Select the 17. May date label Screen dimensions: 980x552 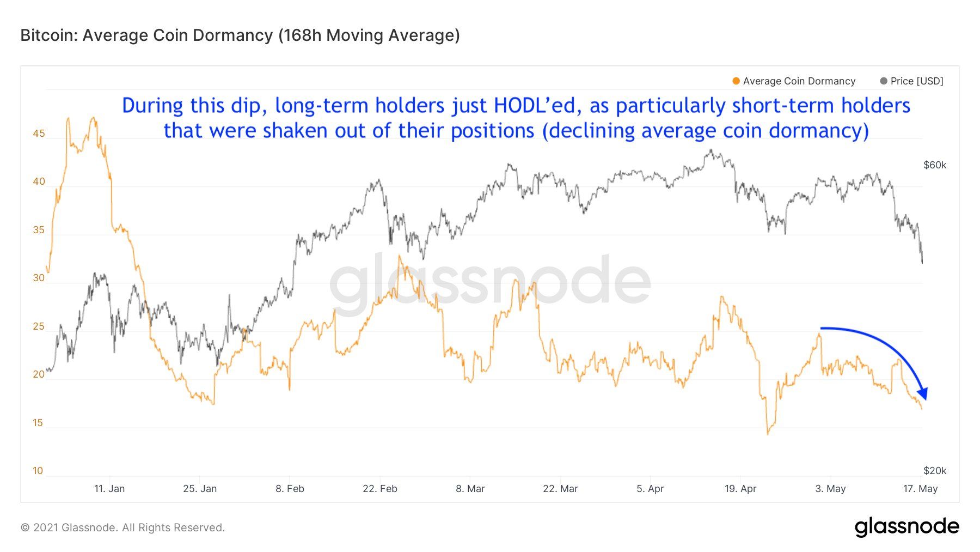920,489
